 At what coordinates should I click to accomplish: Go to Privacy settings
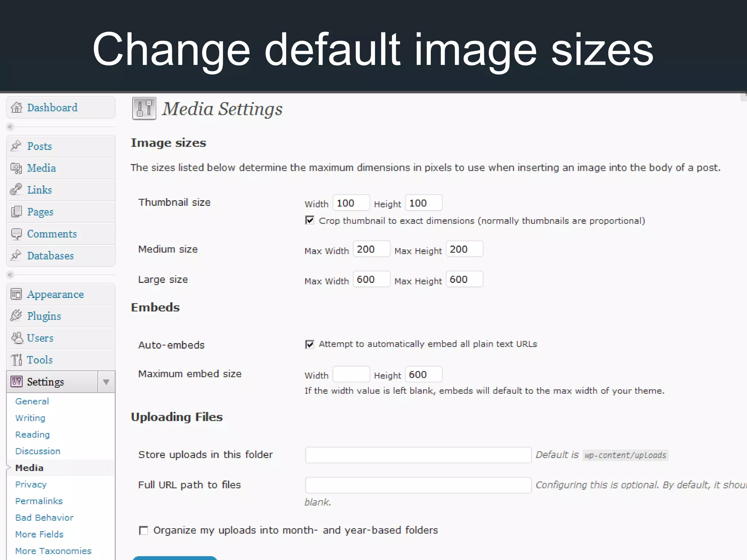point(31,485)
